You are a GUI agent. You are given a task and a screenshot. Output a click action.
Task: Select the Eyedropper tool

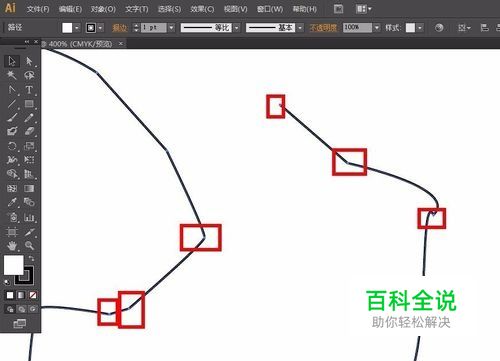click(x=12, y=202)
